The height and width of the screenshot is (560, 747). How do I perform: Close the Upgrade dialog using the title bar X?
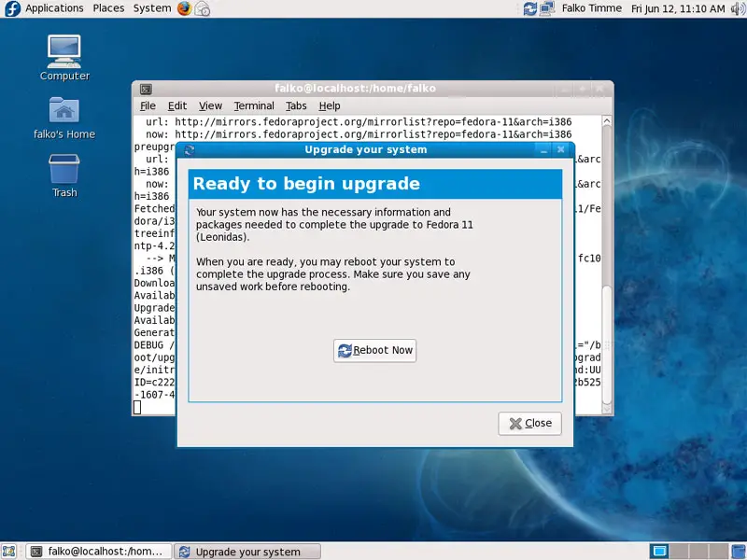click(561, 150)
